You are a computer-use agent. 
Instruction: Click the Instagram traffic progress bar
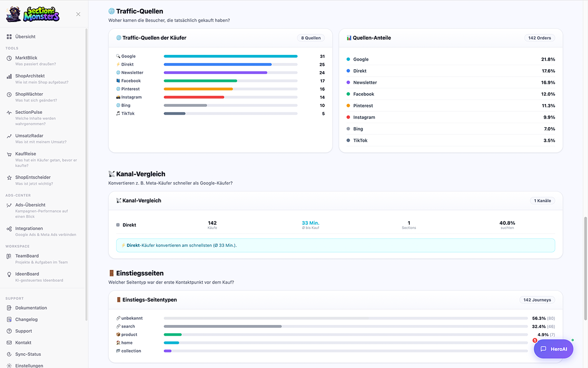tap(230, 97)
